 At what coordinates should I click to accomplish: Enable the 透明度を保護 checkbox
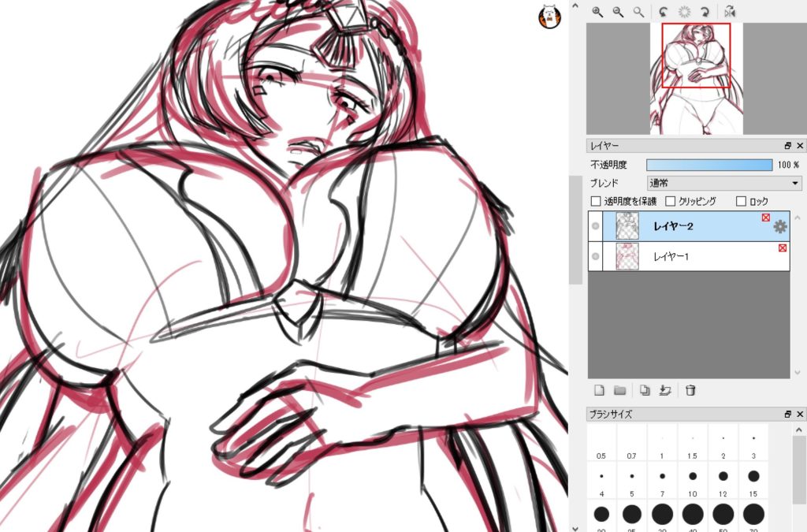[596, 201]
